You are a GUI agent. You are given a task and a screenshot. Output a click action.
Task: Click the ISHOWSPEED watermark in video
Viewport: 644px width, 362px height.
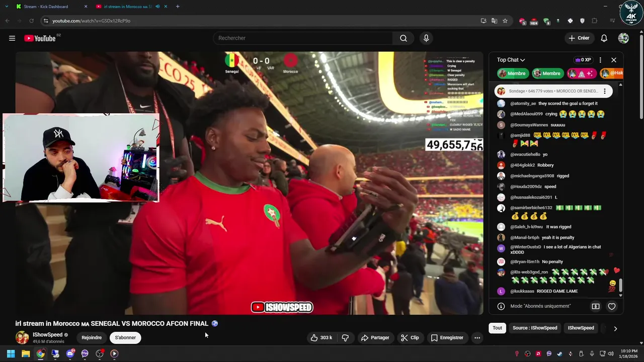(282, 307)
